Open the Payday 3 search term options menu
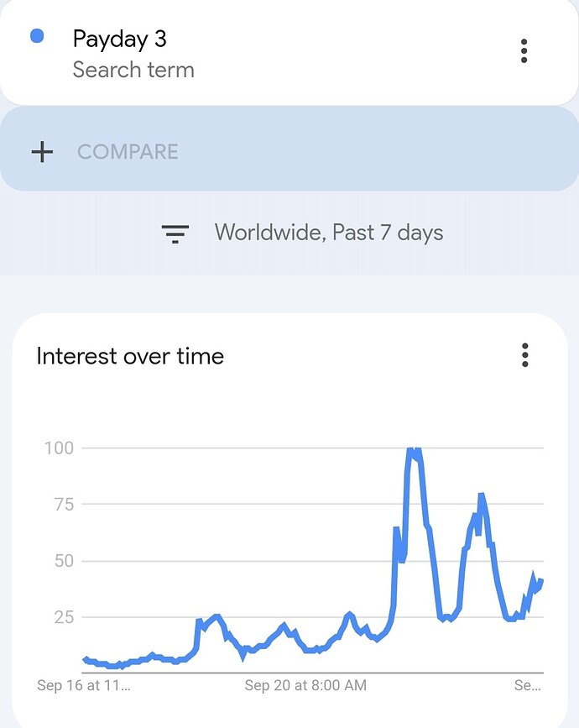The image size is (579, 728). (524, 50)
